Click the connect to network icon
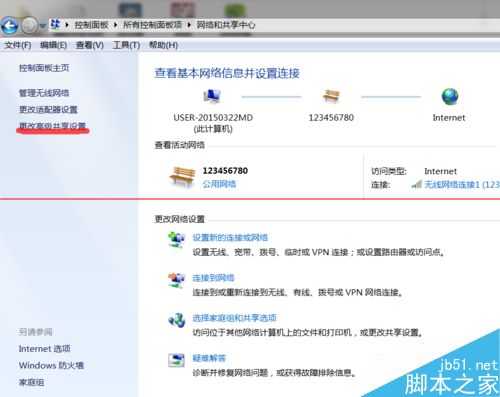Viewport: 500px width, 397px height. tap(176, 279)
